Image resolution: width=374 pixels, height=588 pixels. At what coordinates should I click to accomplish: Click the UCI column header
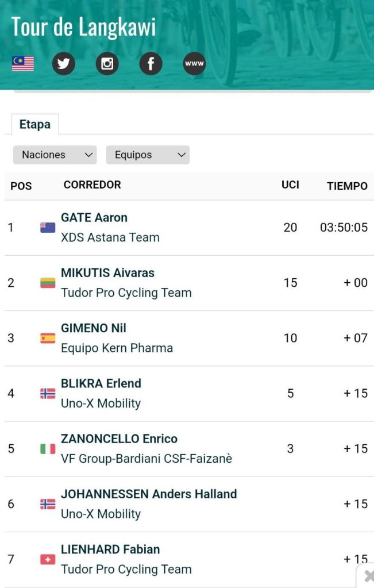pyautogui.click(x=290, y=185)
